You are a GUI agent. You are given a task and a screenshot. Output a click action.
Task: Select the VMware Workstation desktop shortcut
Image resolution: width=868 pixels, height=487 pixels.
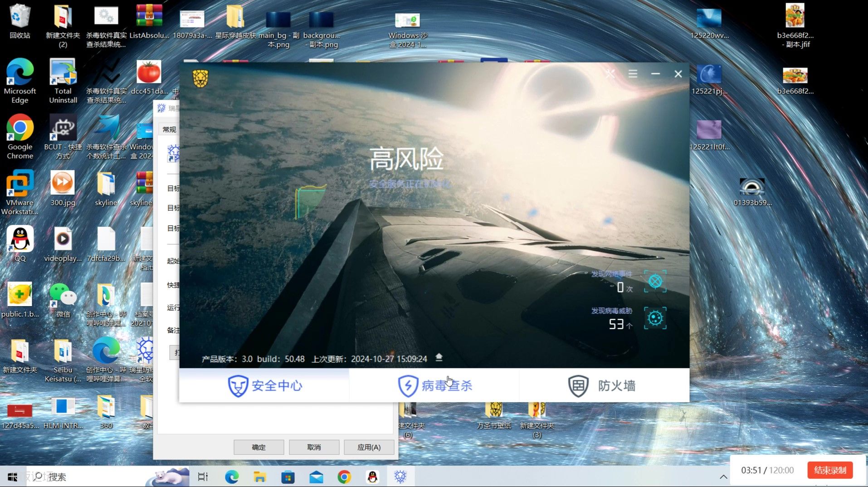coord(20,193)
